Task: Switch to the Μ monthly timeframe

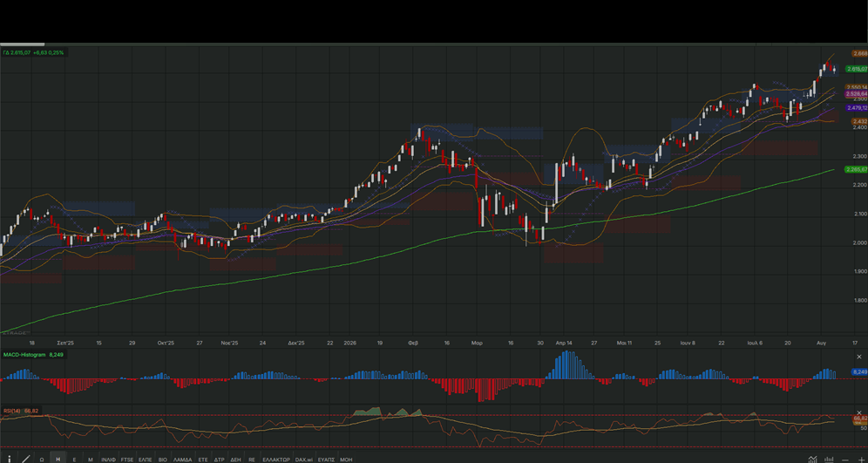Action: tap(91, 460)
